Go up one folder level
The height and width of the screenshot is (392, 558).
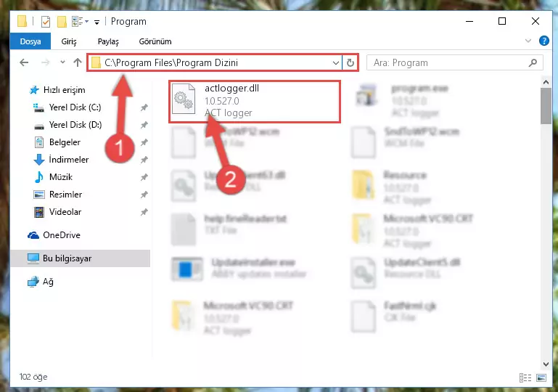[77, 62]
